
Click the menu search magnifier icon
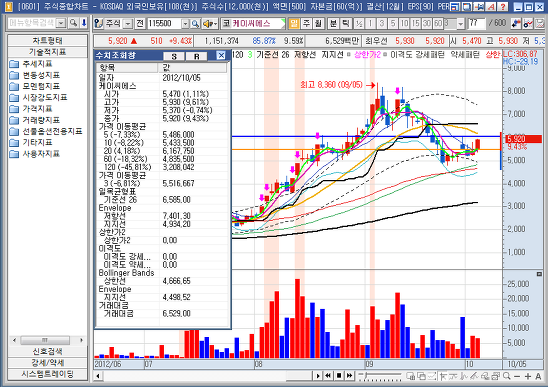73,23
